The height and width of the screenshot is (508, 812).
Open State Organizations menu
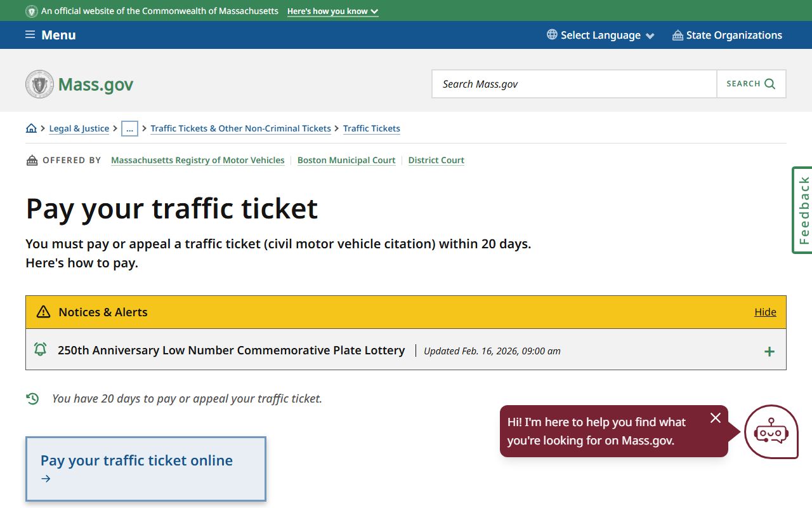click(727, 35)
